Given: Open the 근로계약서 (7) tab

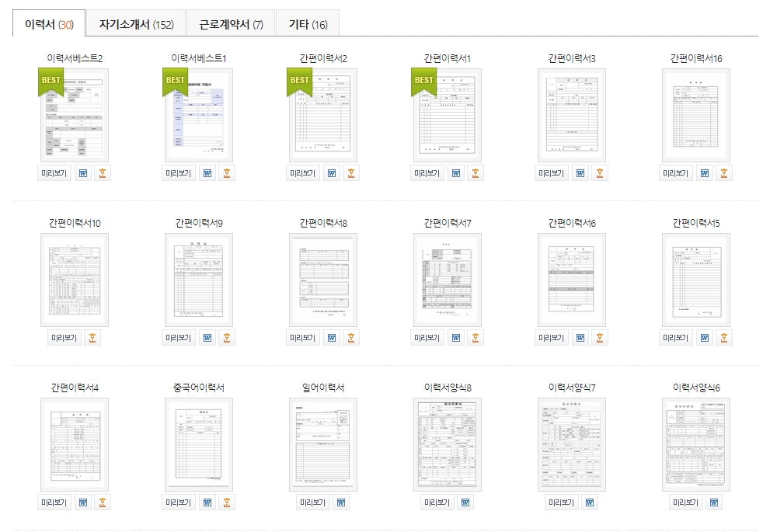Looking at the screenshot, I should click(x=231, y=24).
